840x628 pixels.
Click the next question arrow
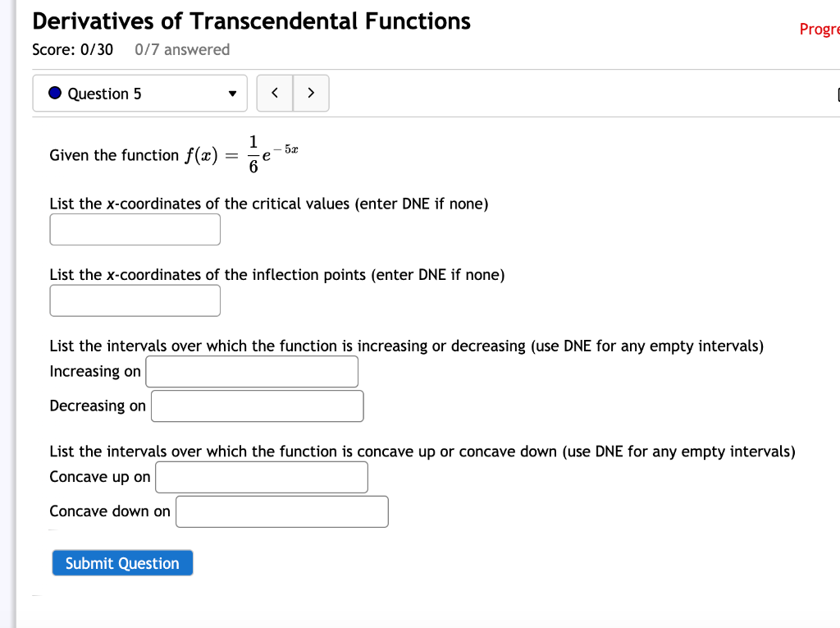tap(311, 93)
